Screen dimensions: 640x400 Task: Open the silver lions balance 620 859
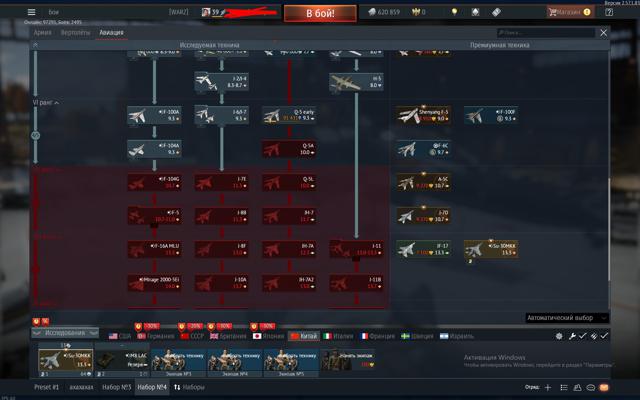tap(384, 12)
